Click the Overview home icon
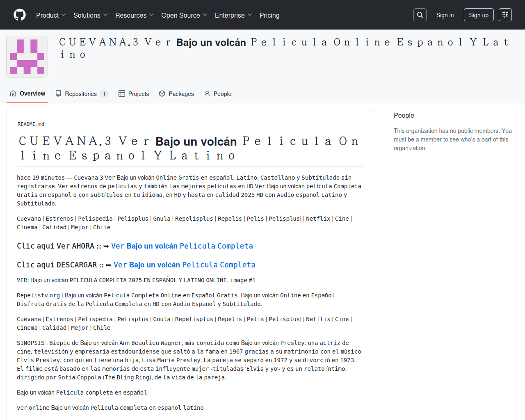Image resolution: width=525 pixels, height=420 pixels. point(13,94)
